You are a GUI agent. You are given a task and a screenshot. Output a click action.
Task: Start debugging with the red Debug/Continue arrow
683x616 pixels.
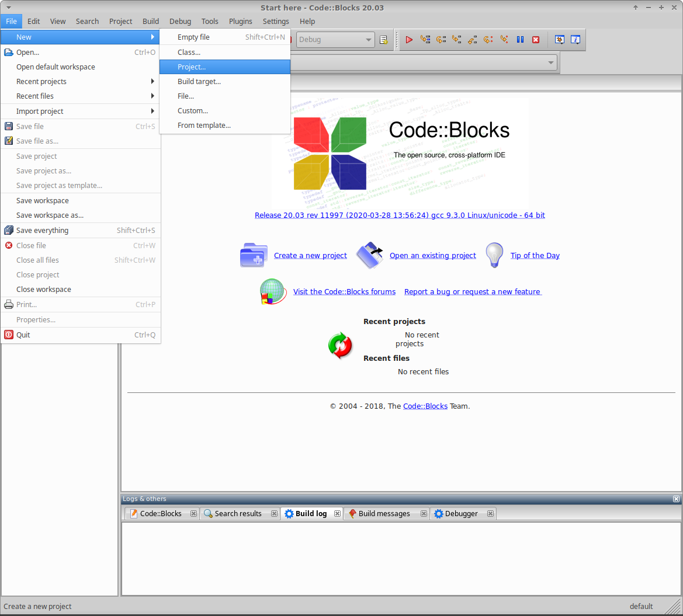408,39
